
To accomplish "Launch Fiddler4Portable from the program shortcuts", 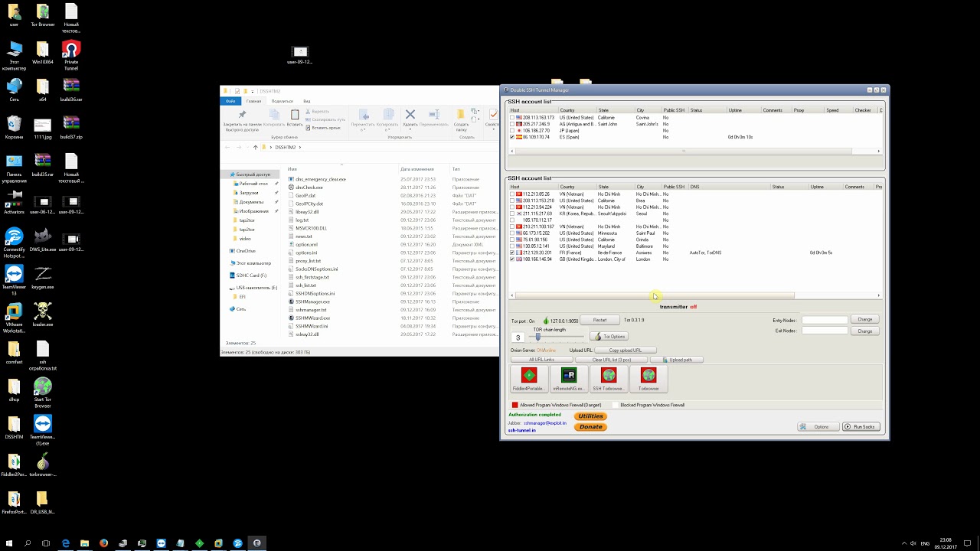I will coord(529,379).
